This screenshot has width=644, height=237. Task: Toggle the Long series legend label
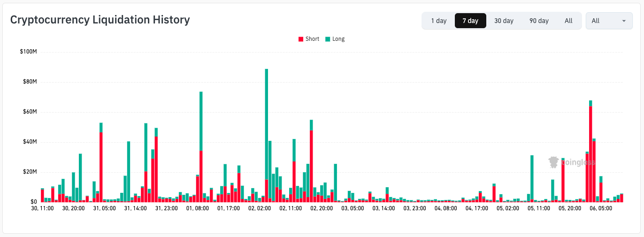[338, 39]
